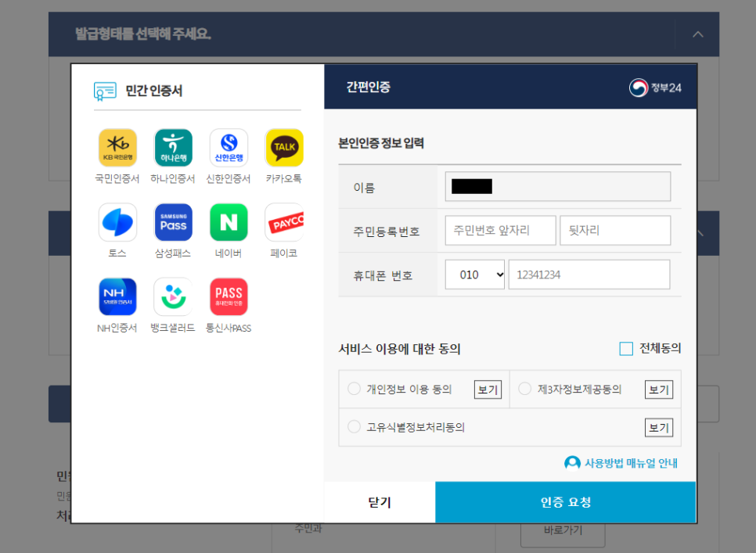
Task: View 제3자정보제공동의 details with 보기
Action: (x=659, y=390)
